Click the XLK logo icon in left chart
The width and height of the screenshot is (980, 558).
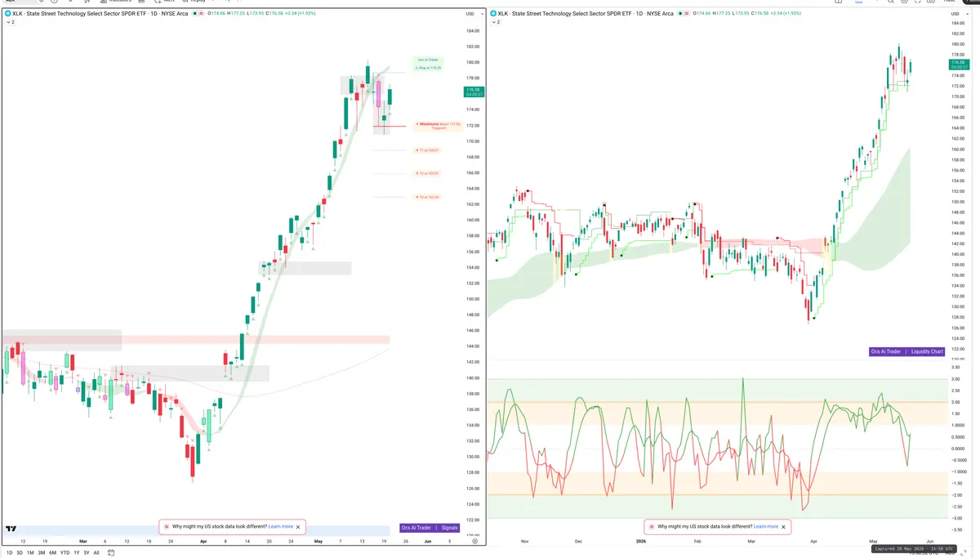point(7,14)
